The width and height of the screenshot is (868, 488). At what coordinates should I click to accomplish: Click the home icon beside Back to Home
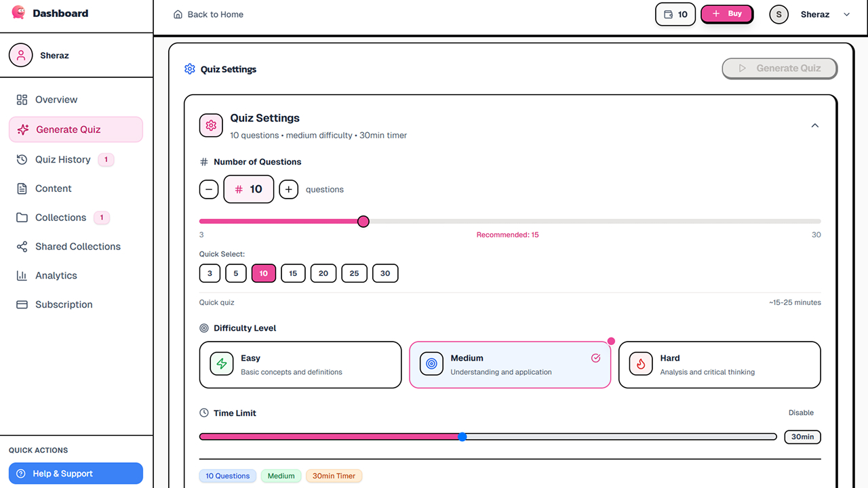click(x=178, y=14)
